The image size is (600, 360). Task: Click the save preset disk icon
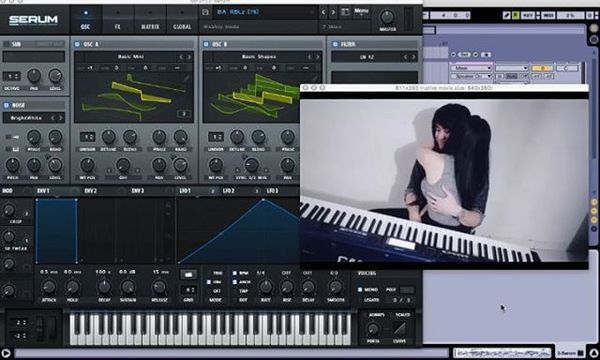(205, 12)
